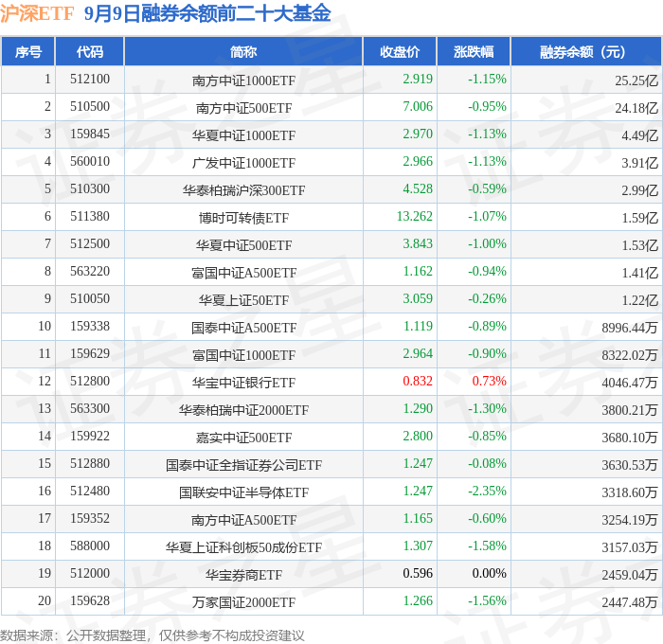Click the closing price 4.528

coord(418,188)
